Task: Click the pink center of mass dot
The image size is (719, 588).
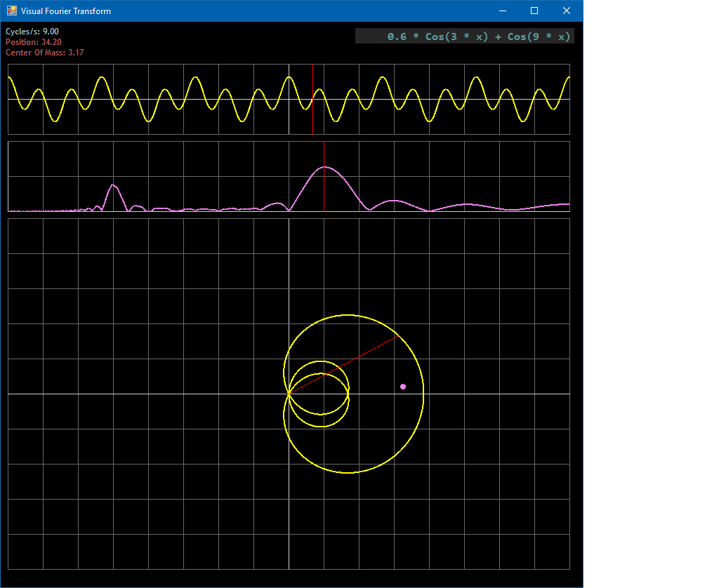Action: [403, 387]
